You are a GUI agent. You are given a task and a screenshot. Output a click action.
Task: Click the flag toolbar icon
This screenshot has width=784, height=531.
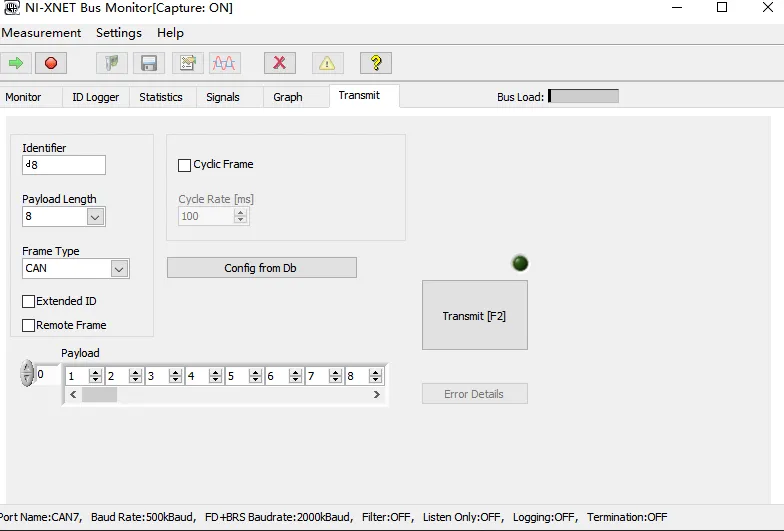point(112,63)
